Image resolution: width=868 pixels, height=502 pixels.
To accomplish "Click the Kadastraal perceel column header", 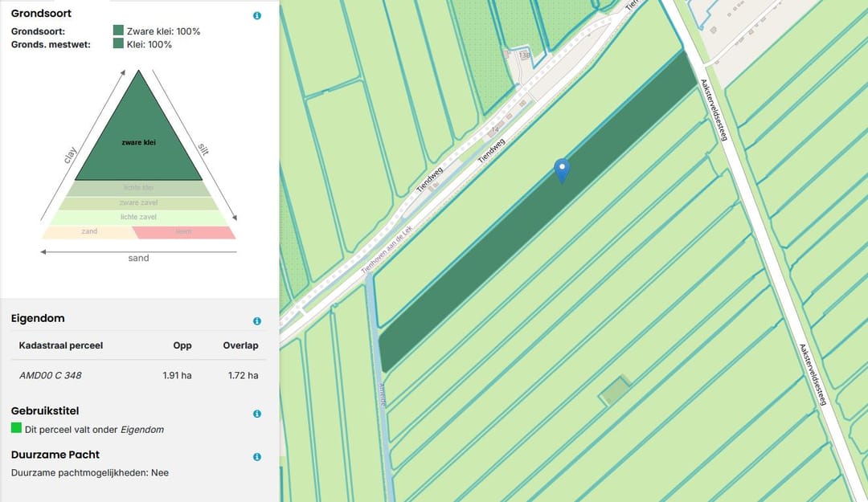I will pos(61,345).
